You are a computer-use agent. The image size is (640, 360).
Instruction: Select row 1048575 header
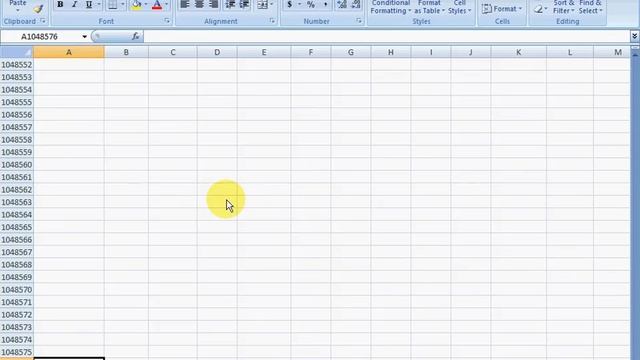tap(17, 352)
